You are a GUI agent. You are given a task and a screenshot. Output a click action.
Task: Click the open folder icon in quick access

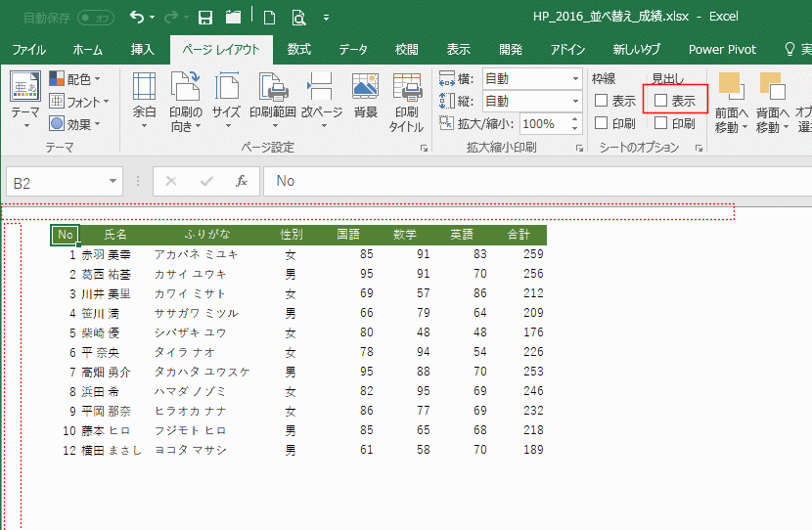(234, 18)
